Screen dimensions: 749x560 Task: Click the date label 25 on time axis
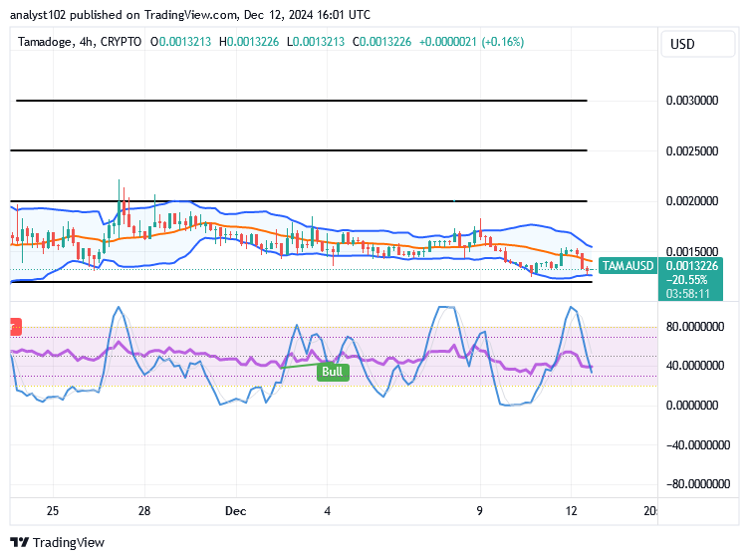tap(53, 511)
